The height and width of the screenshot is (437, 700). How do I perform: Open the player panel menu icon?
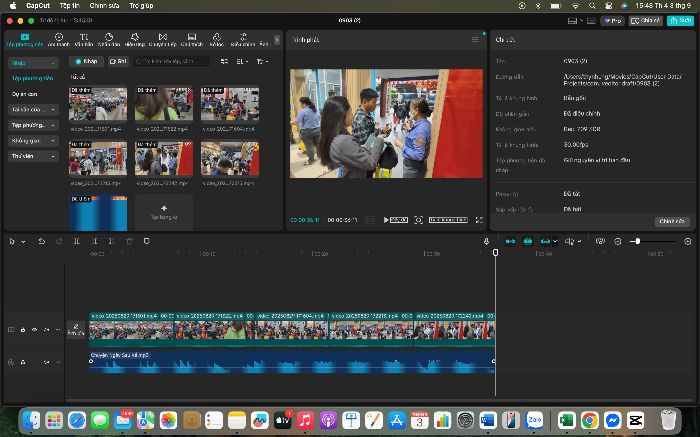pyautogui.click(x=475, y=40)
